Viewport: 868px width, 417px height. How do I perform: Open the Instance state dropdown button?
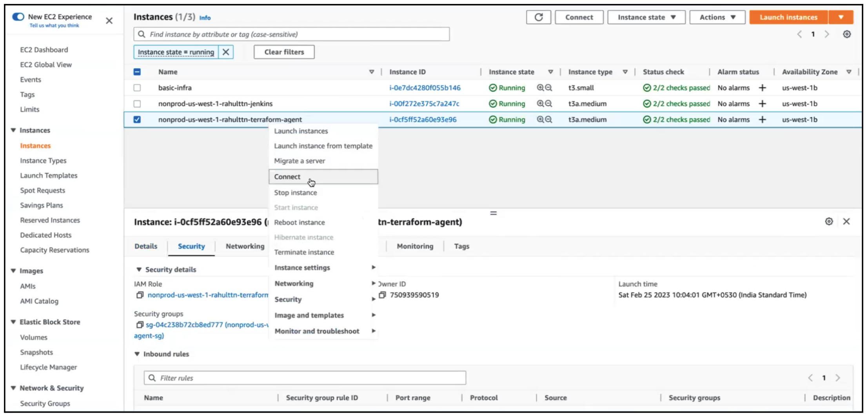(646, 17)
